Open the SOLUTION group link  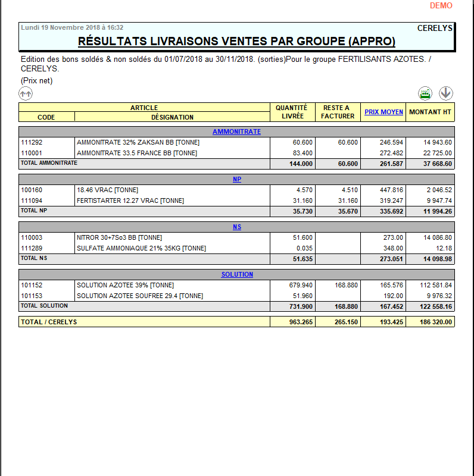tap(236, 274)
